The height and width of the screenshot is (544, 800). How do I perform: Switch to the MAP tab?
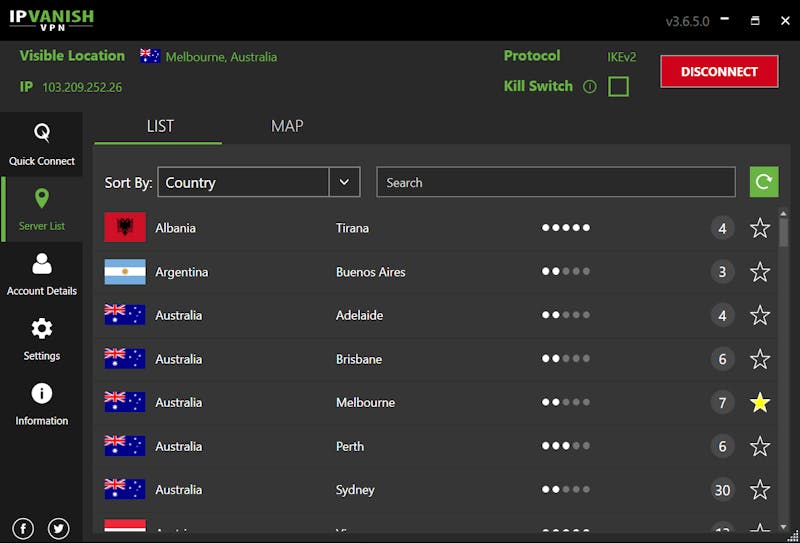click(287, 126)
